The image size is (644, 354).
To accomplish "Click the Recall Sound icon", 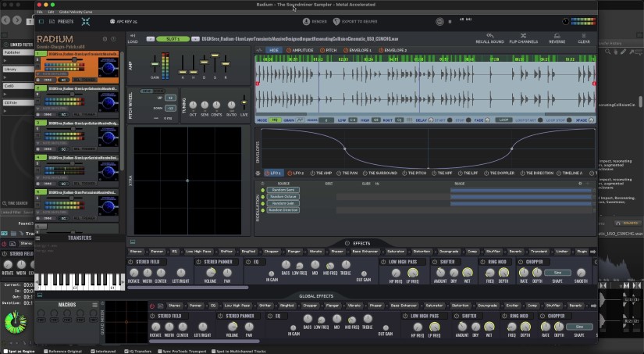I will 489,36.
